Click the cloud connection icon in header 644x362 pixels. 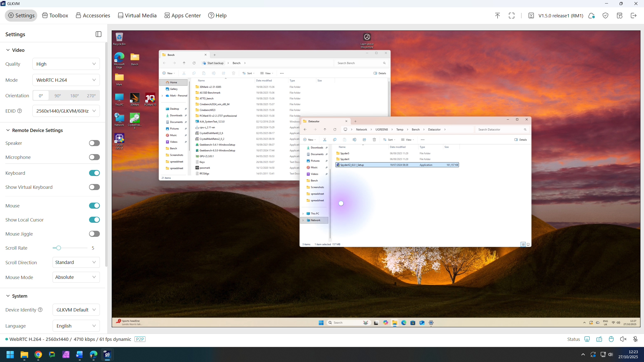591,16
